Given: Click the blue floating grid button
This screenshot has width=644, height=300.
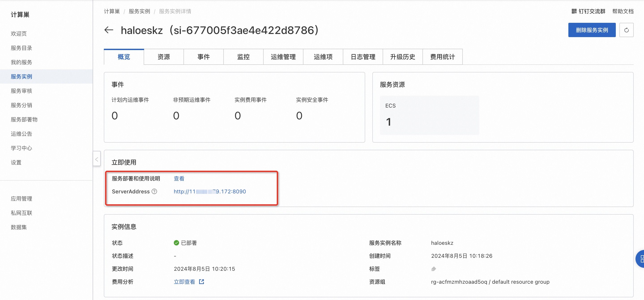Looking at the screenshot, I should pyautogui.click(x=641, y=259).
